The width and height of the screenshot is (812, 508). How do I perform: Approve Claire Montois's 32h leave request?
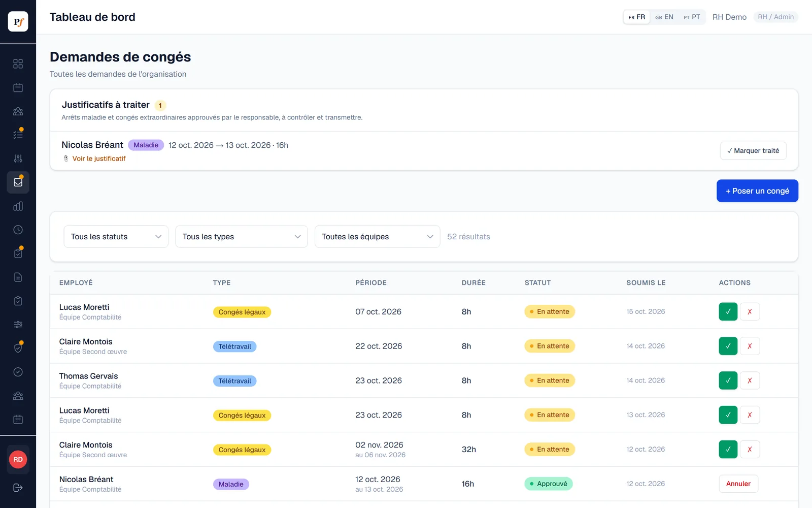click(x=728, y=450)
